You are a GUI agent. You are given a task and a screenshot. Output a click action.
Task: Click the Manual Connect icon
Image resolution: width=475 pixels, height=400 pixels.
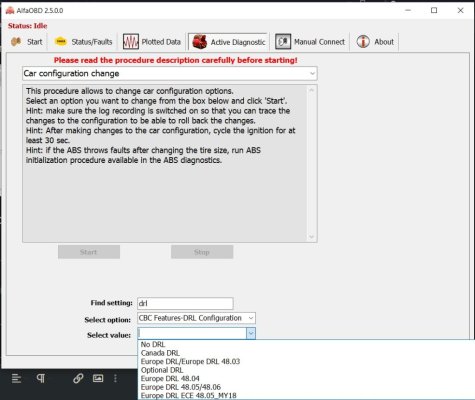(283, 42)
